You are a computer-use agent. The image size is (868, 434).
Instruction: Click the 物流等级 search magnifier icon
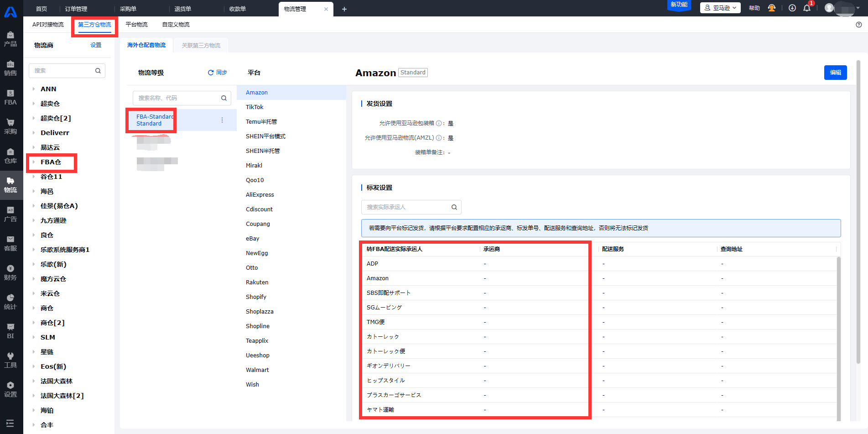coord(224,98)
